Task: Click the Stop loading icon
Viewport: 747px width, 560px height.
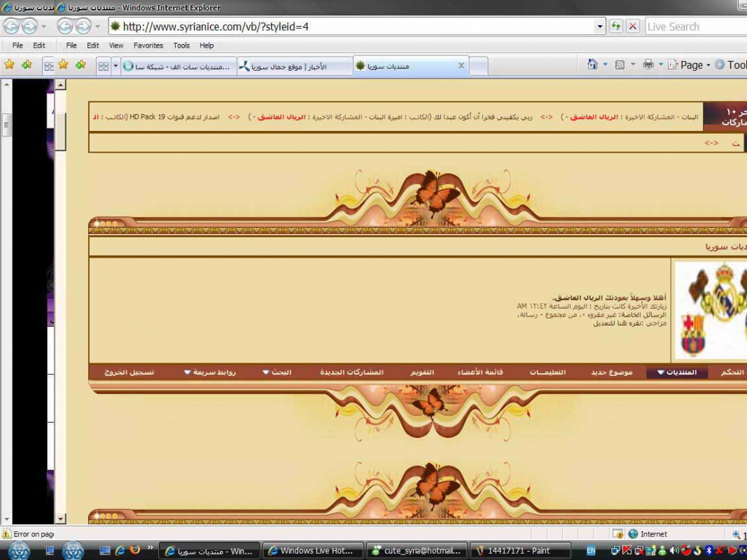Action: (x=633, y=27)
